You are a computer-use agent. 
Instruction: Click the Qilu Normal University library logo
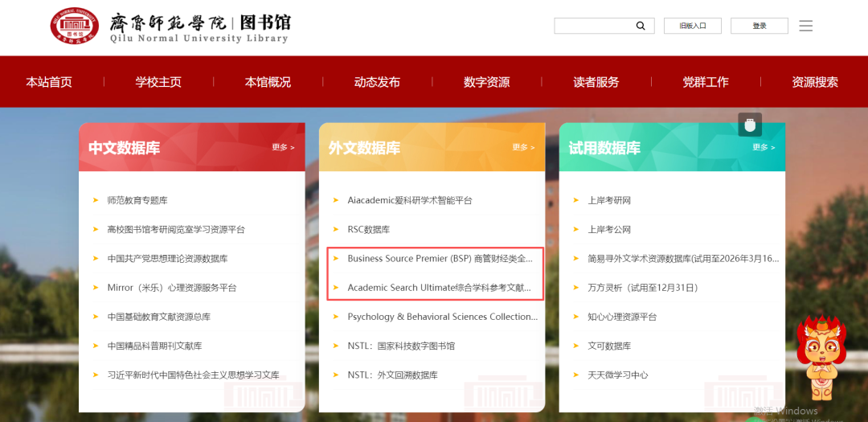pos(169,27)
